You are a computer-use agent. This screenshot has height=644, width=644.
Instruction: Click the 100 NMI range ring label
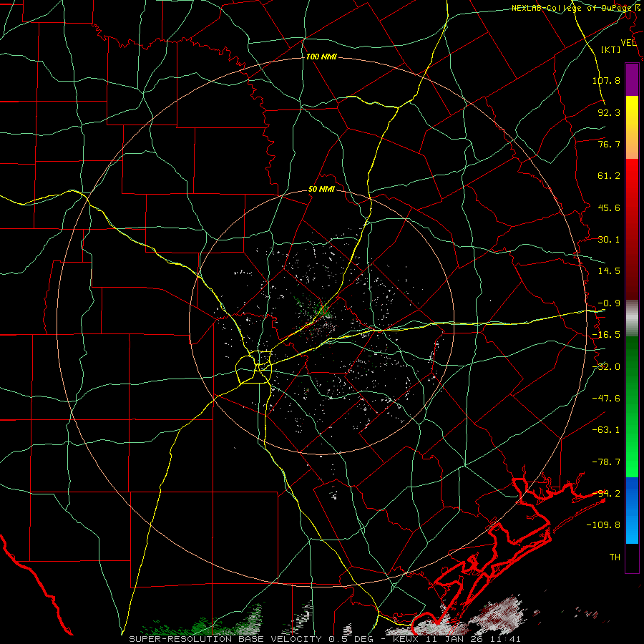321,57
